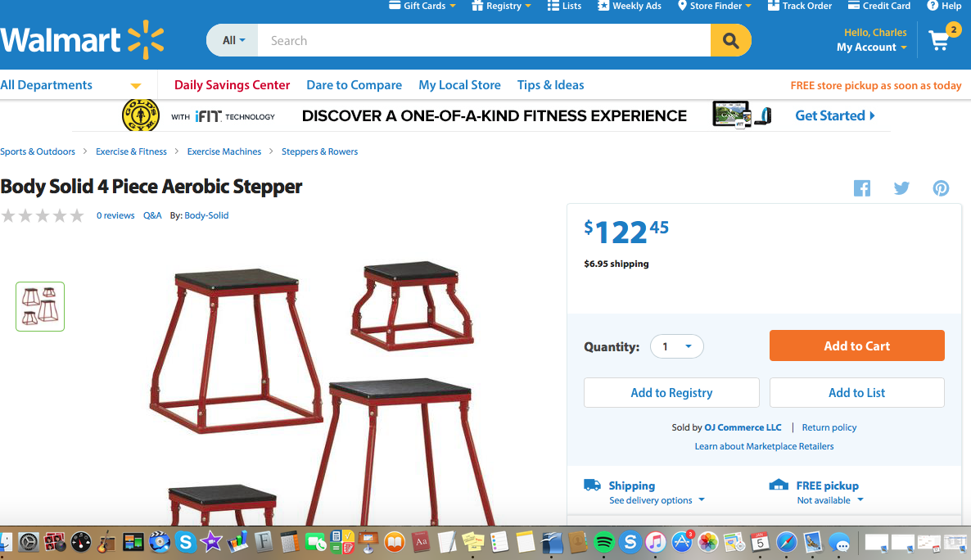Open the Help question mark icon
This screenshot has height=560, width=971.
(x=932, y=6)
